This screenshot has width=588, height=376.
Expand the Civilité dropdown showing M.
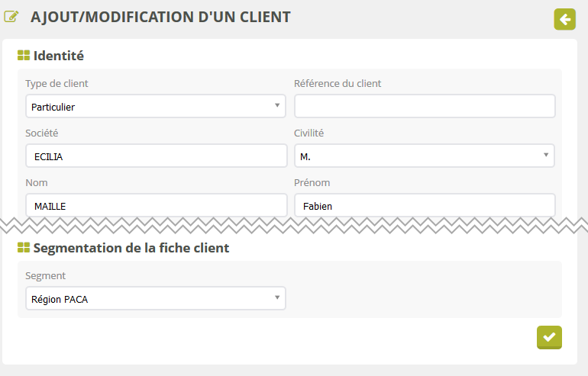(424, 156)
